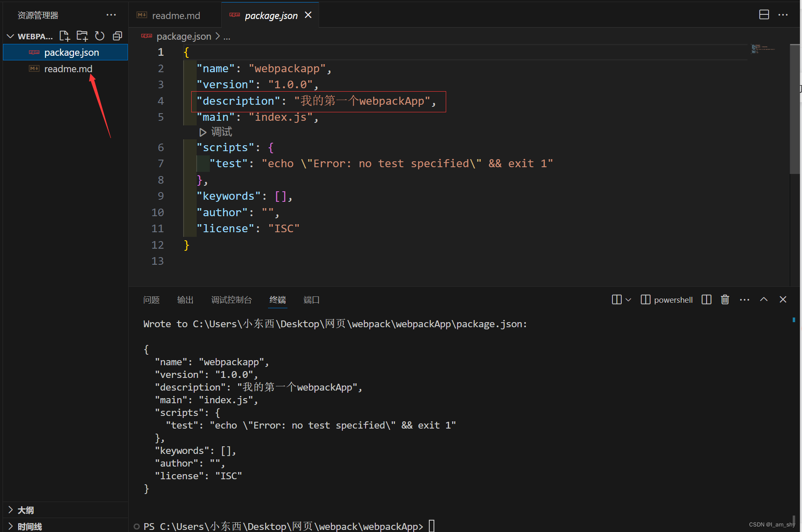Open editor more actions ellipsis
Image resolution: width=802 pixels, height=532 pixels.
coord(783,15)
